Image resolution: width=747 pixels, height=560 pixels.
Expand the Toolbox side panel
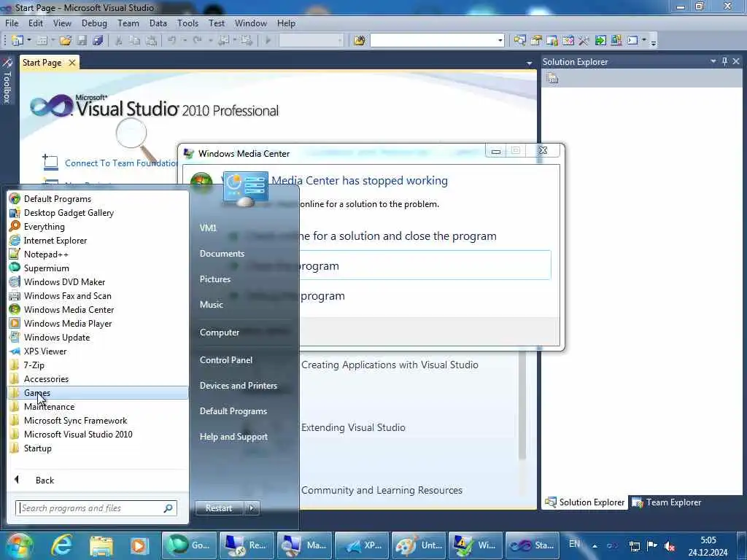coord(7,81)
